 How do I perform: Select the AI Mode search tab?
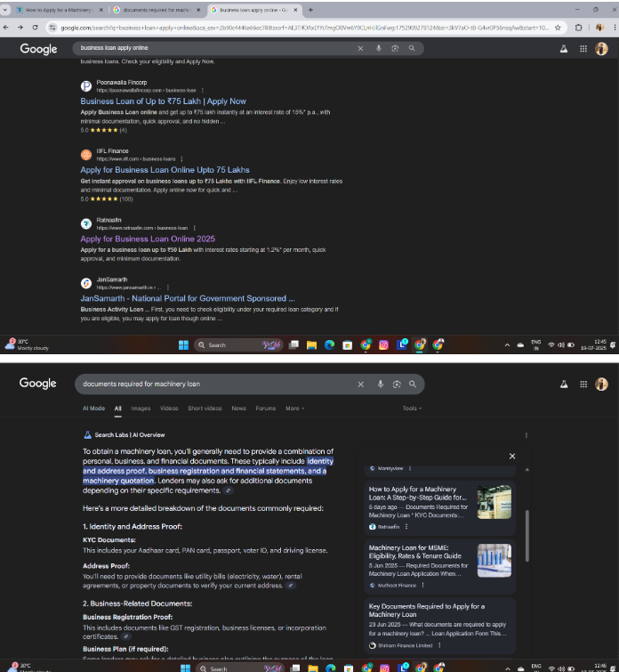point(93,409)
